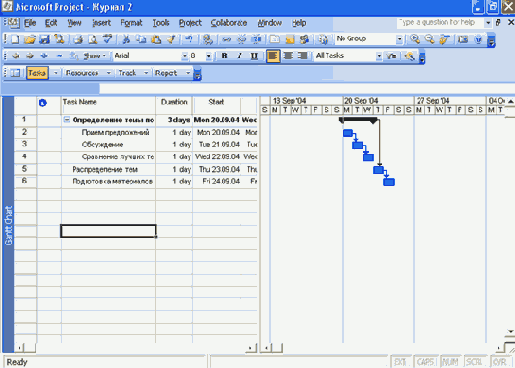Open the No Group dropdown
The width and height of the screenshot is (515, 368).
pyautogui.click(x=399, y=39)
